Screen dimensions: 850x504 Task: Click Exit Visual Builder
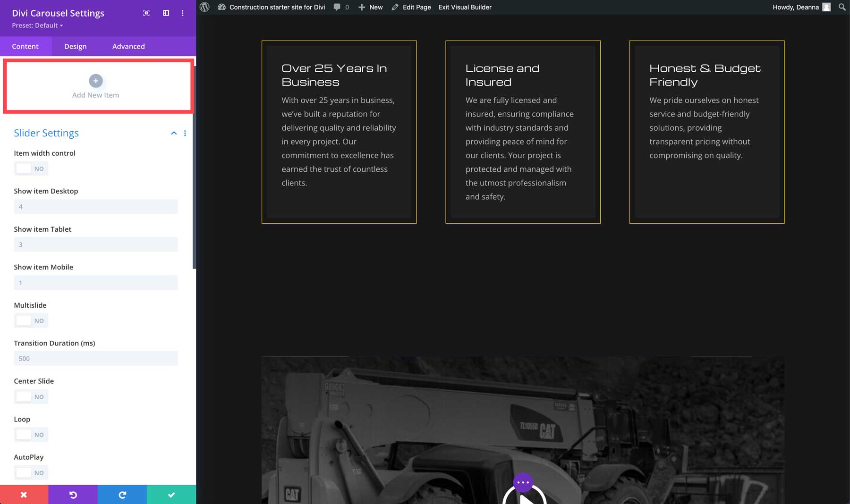pyautogui.click(x=465, y=7)
